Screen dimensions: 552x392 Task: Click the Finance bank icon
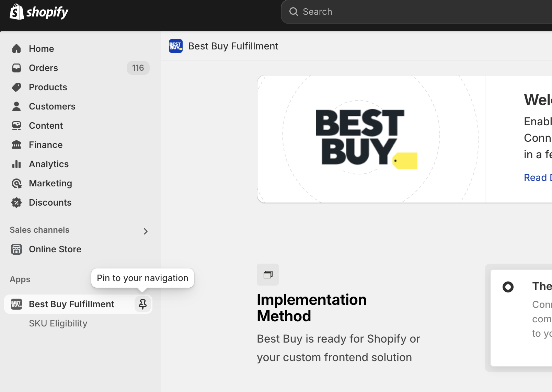click(16, 145)
